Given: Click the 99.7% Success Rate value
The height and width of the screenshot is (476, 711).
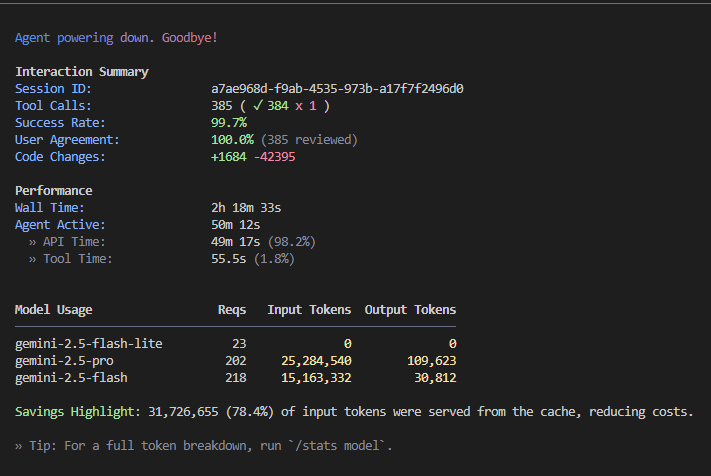Looking at the screenshot, I should [x=228, y=123].
